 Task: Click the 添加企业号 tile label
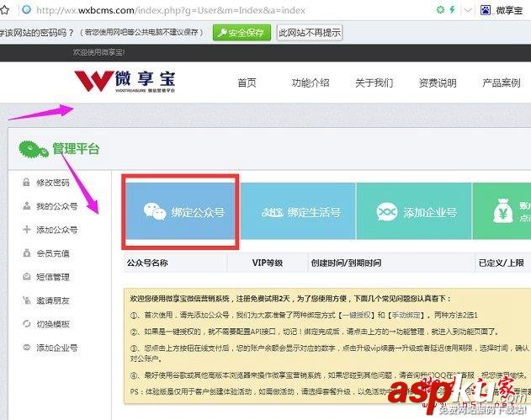[x=430, y=213]
